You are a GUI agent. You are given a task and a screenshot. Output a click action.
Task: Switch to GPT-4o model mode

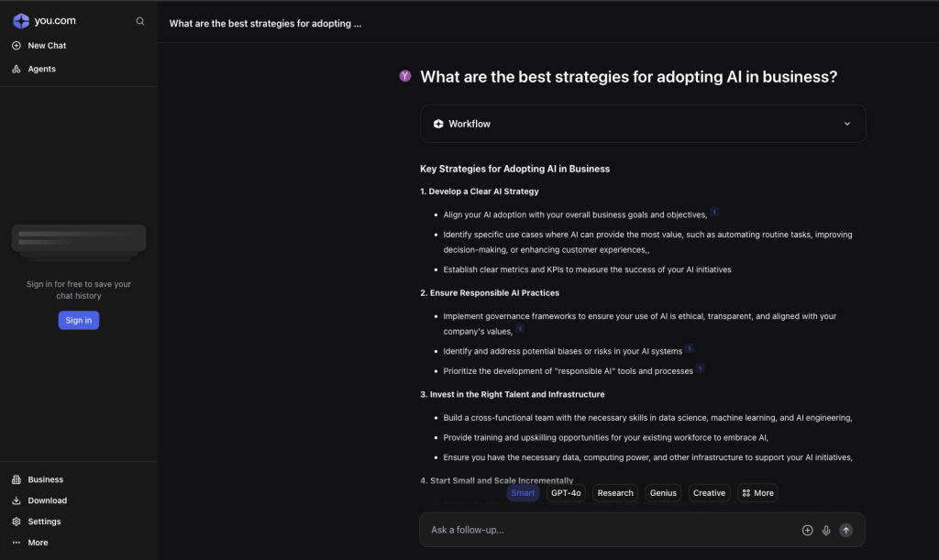pyautogui.click(x=566, y=493)
